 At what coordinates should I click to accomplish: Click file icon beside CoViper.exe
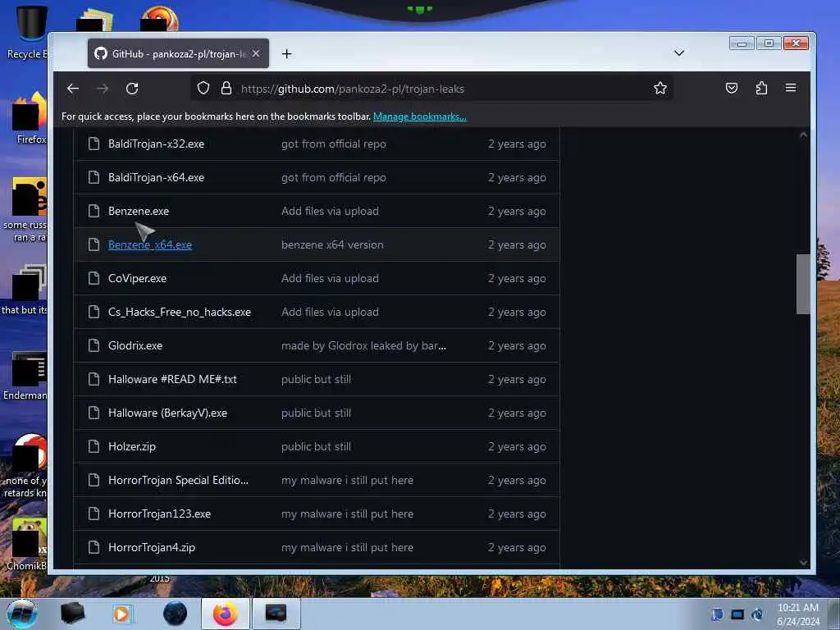(x=94, y=279)
